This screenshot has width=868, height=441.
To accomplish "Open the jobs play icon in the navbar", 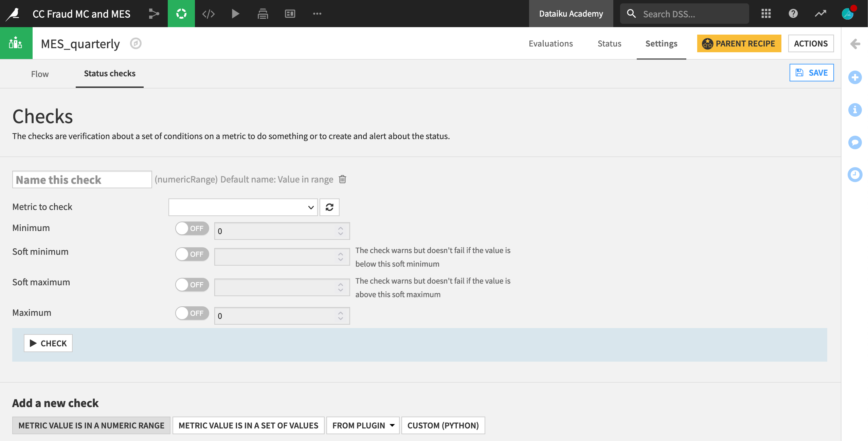I will click(235, 14).
